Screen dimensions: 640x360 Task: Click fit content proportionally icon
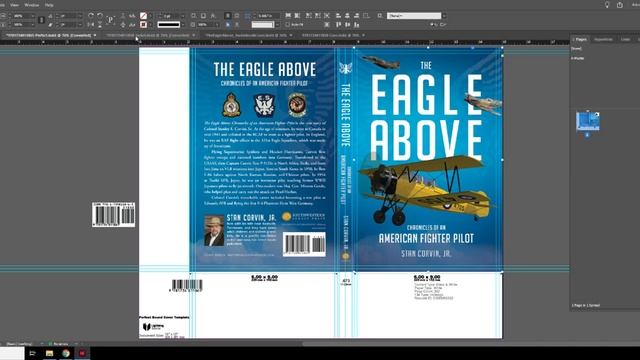pyautogui.click(x=297, y=16)
